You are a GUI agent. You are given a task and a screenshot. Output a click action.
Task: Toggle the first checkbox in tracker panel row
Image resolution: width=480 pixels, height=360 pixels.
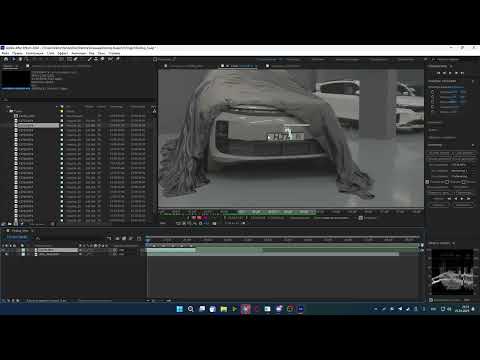427,182
